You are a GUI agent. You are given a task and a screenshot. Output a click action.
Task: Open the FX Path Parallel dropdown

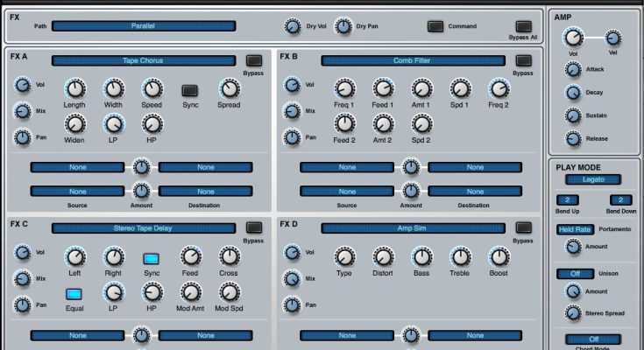(x=144, y=26)
